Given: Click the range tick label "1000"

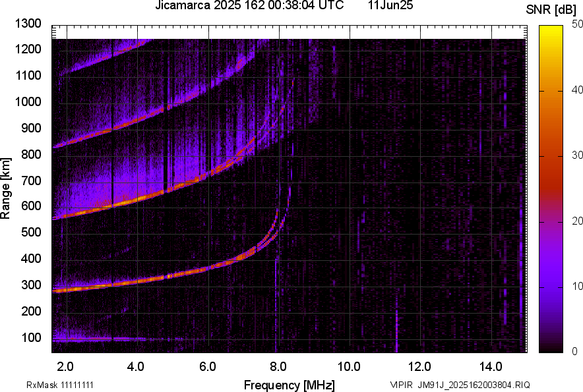Looking at the screenshot, I should pos(28,101).
